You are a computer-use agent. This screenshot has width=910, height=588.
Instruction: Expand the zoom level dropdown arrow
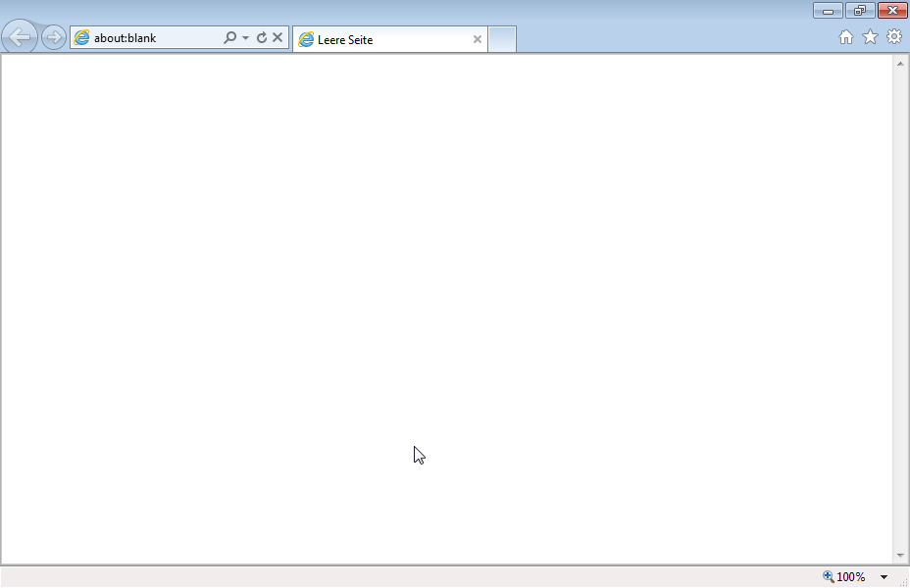(x=884, y=577)
